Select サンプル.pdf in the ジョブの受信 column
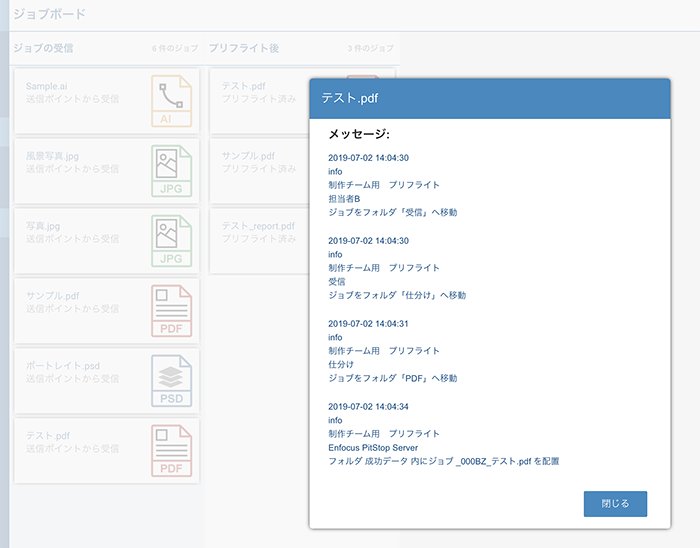 (x=53, y=296)
